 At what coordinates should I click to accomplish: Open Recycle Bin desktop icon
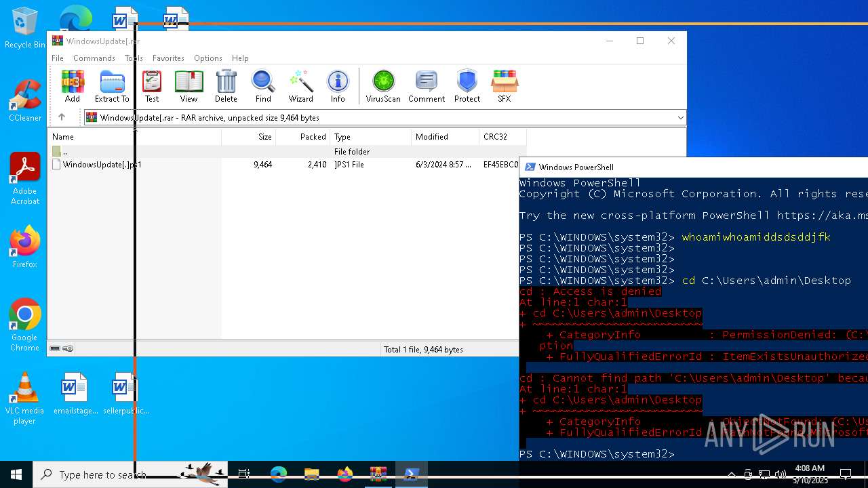[25, 28]
